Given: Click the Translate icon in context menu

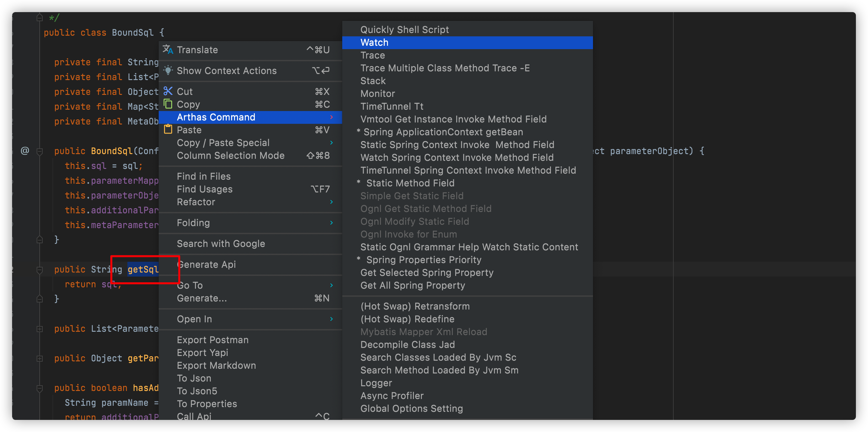Looking at the screenshot, I should point(167,49).
